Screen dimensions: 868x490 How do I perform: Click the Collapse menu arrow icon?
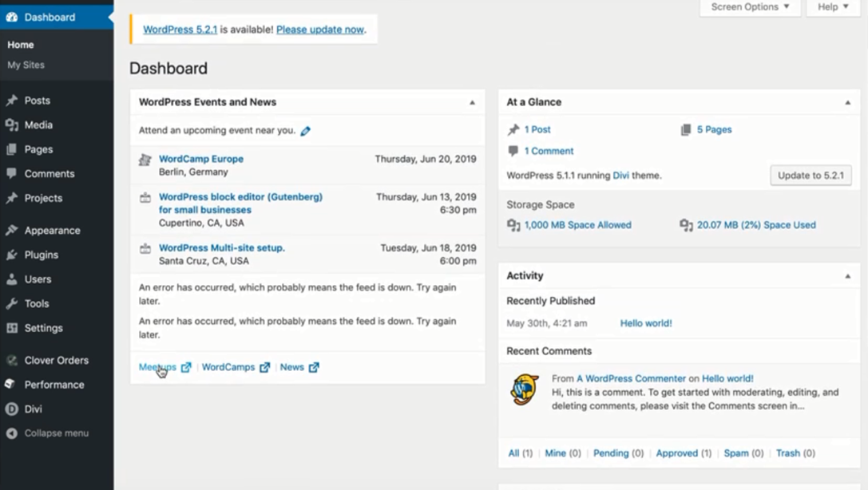click(12, 433)
